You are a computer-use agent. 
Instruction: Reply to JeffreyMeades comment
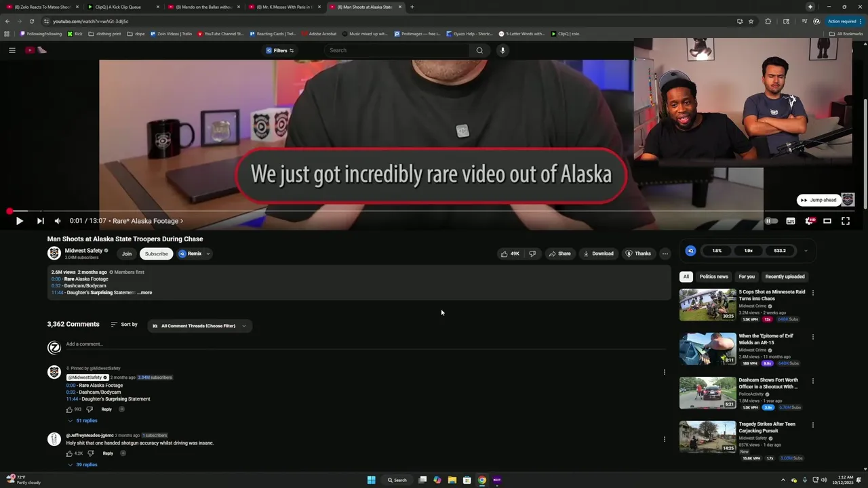click(x=108, y=453)
